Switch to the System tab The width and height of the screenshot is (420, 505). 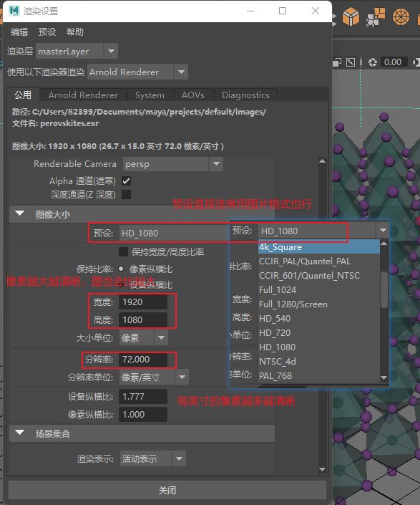click(x=150, y=95)
